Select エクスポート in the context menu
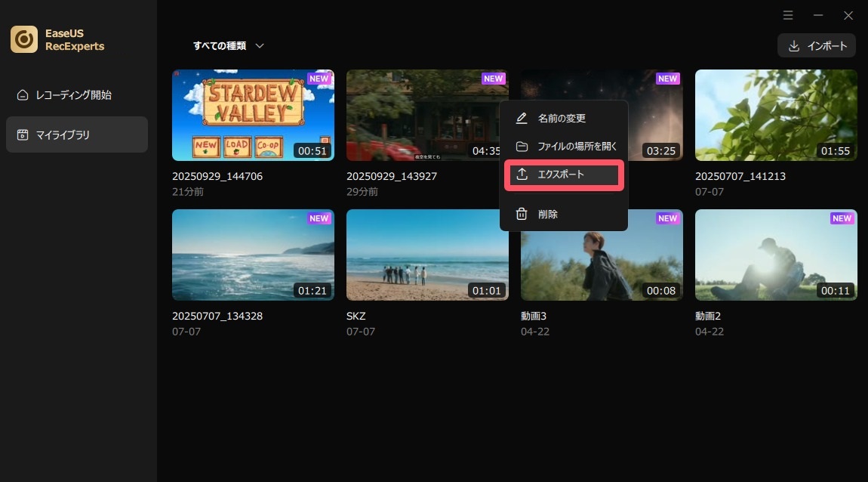Image resolution: width=868 pixels, height=482 pixels. click(x=561, y=175)
